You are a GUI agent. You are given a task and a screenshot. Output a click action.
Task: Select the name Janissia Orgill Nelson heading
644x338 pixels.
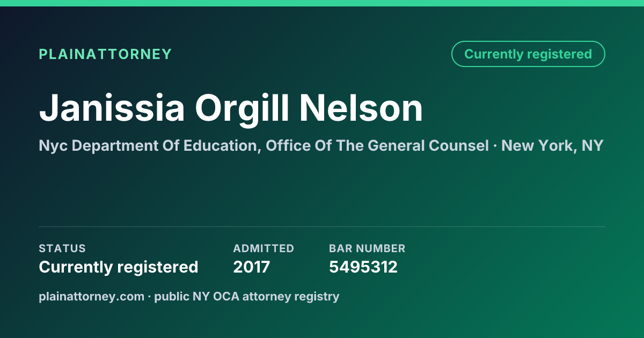point(231,108)
